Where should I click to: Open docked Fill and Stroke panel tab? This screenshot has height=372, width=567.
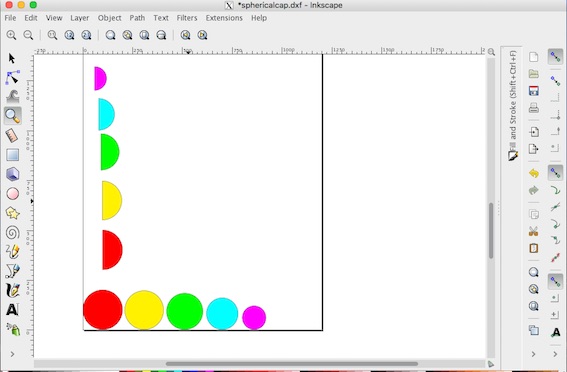(513, 106)
